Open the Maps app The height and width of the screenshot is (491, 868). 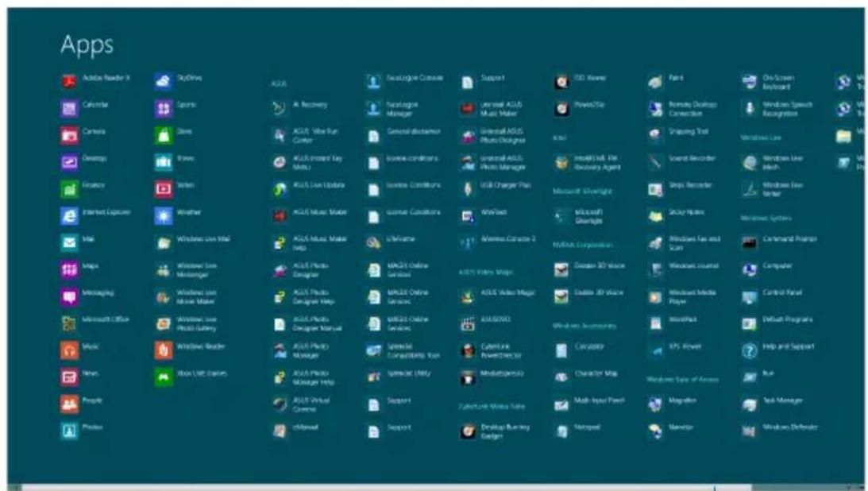(x=79, y=269)
